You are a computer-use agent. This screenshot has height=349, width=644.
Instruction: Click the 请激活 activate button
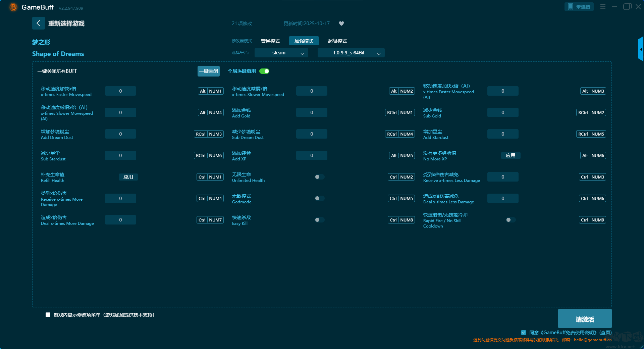point(585,319)
